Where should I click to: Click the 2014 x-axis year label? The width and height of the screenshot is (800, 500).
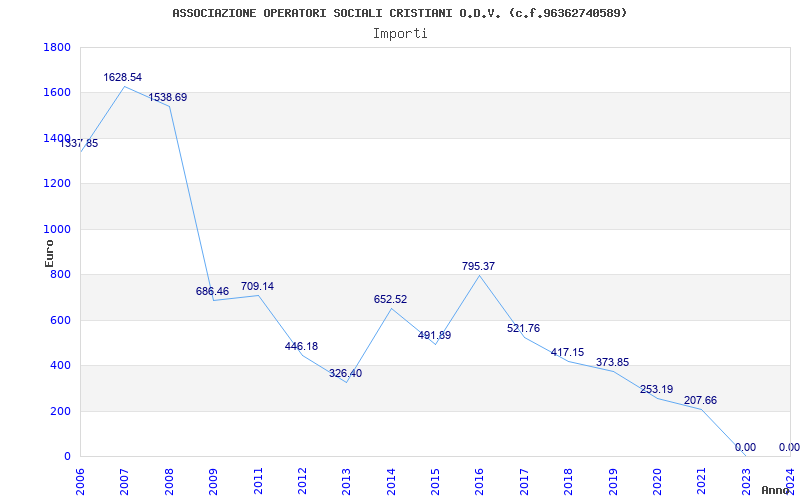pyautogui.click(x=391, y=481)
